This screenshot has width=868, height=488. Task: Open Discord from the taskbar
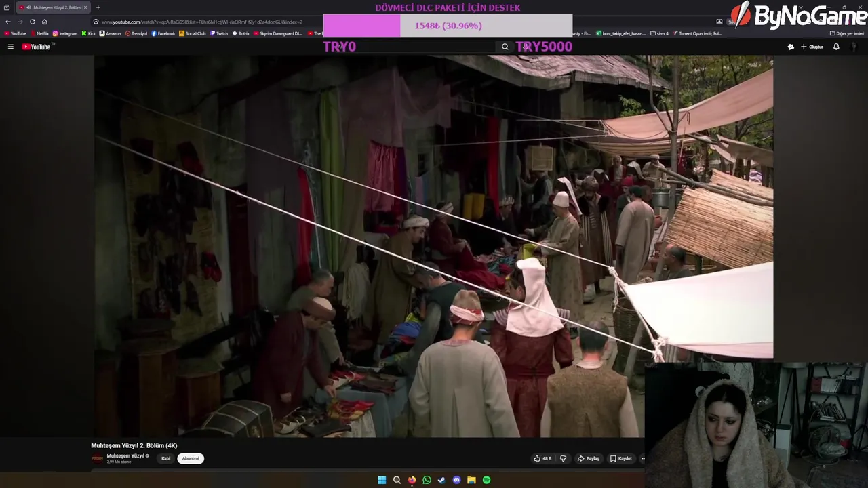(456, 480)
